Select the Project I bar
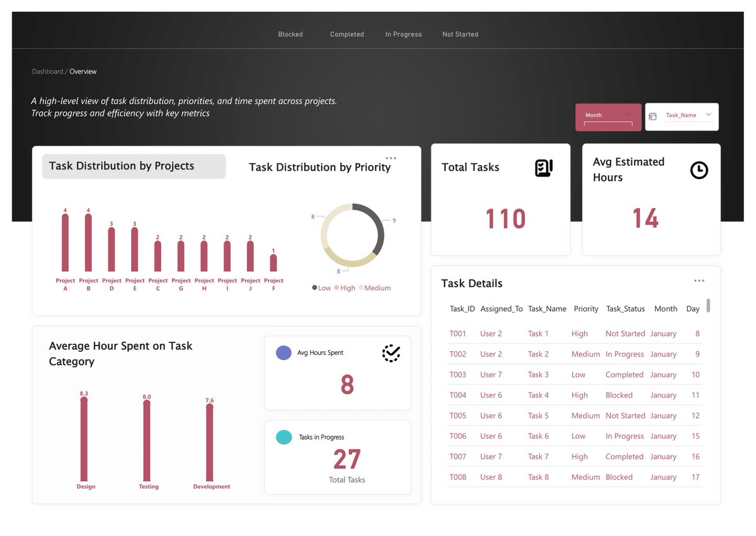Screen dimensions: 756x536 coord(227,257)
